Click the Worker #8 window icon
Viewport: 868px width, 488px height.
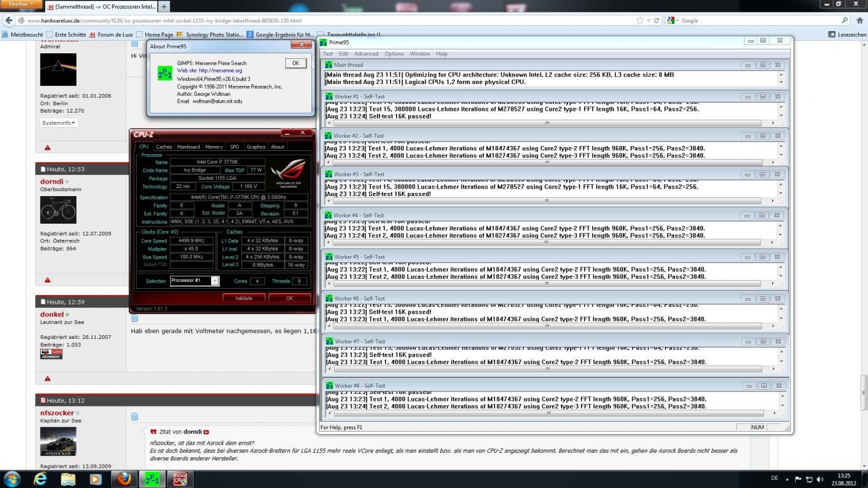[329, 385]
